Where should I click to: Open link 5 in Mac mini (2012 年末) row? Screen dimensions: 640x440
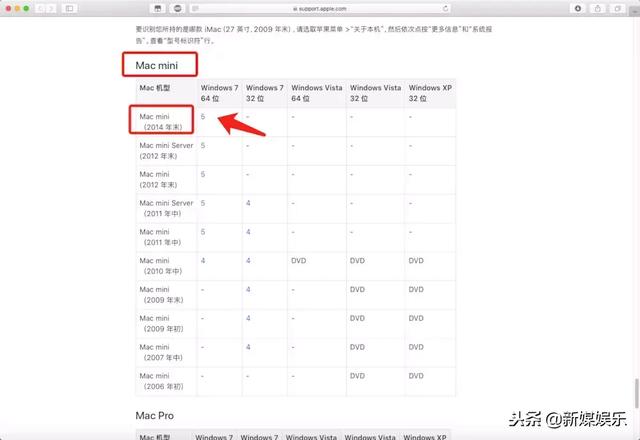(203, 174)
